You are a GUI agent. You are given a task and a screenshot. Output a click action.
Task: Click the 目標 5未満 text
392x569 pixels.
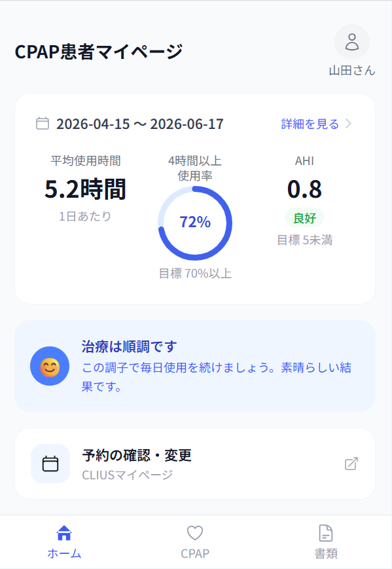(304, 240)
